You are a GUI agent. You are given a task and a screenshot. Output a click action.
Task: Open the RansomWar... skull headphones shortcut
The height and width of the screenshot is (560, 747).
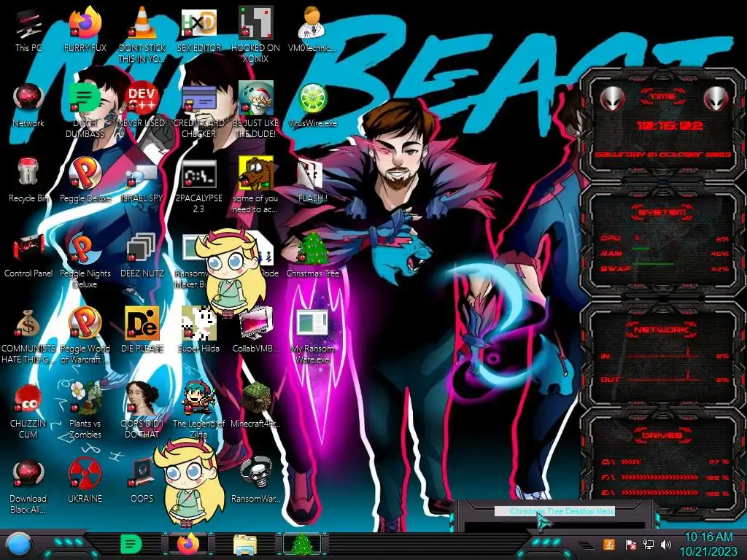255,480
